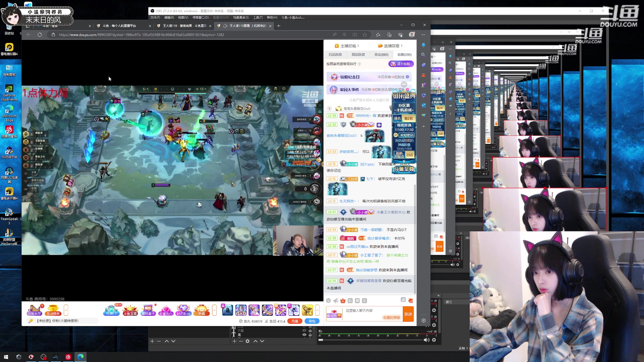The image size is (644, 362).
Task: Toggle the 滤 chat filter button
Action: [403, 300]
